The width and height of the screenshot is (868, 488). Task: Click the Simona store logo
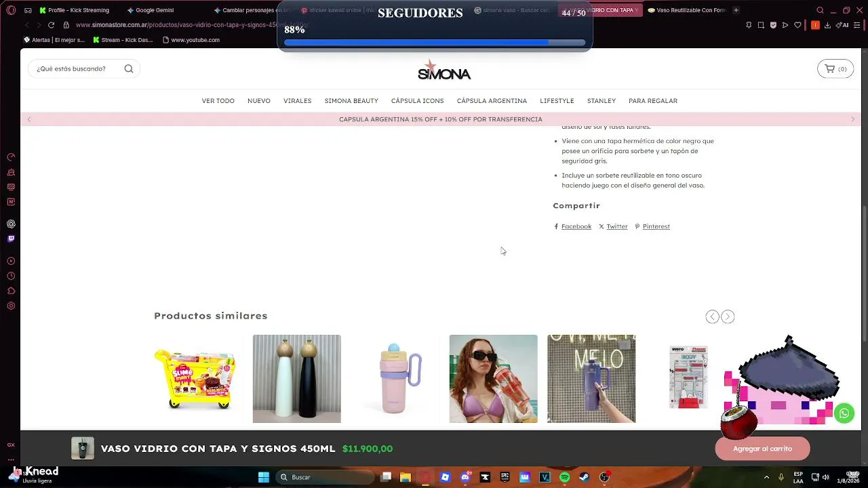click(x=444, y=70)
